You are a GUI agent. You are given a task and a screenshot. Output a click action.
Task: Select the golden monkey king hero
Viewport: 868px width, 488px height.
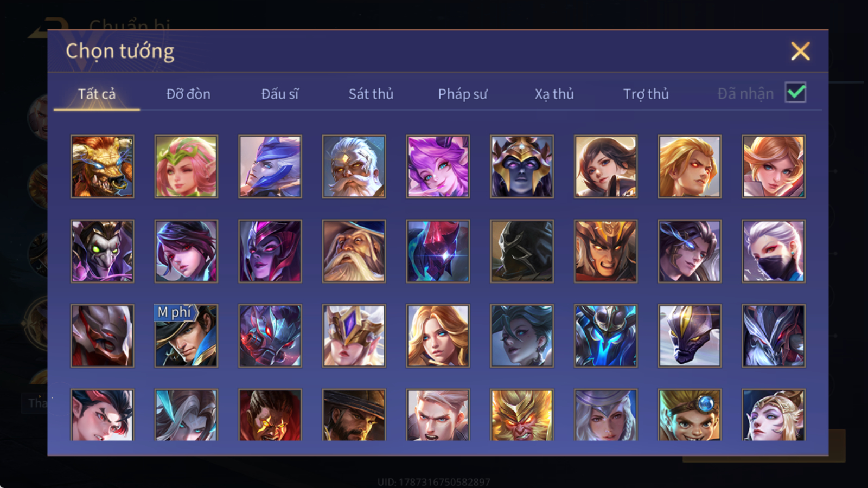click(x=522, y=415)
